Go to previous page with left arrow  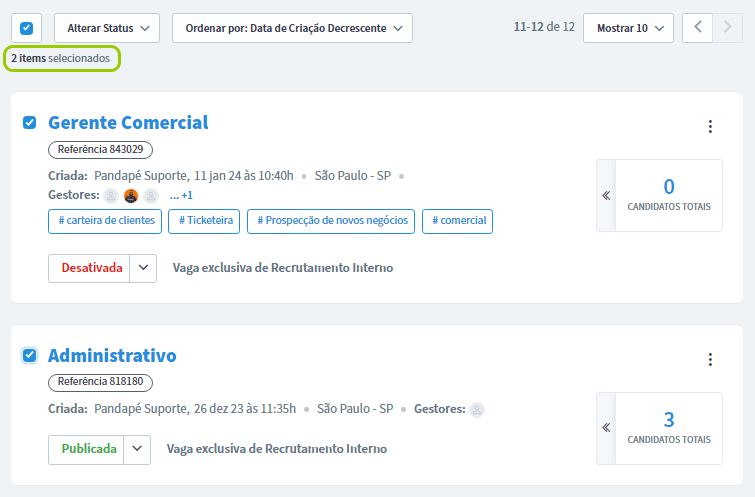(698, 28)
